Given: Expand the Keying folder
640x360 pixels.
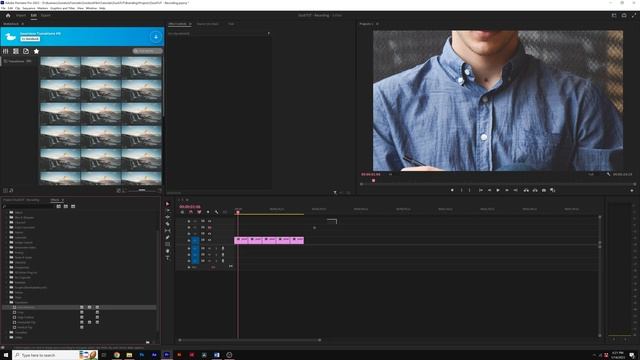Looking at the screenshot, I should 6,253.
